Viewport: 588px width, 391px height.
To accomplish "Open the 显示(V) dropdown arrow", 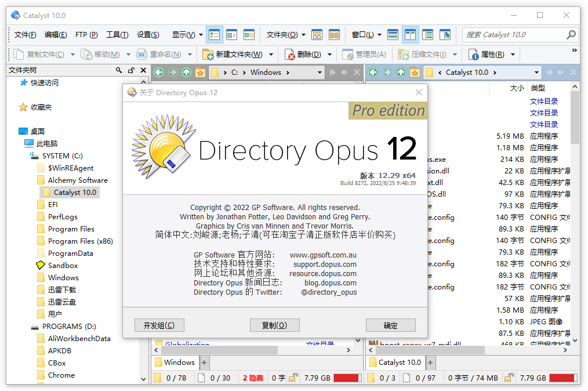I will [x=201, y=35].
